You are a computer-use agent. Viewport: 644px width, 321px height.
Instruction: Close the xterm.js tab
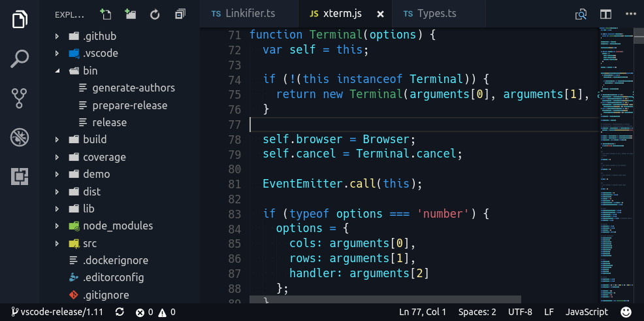coord(381,14)
